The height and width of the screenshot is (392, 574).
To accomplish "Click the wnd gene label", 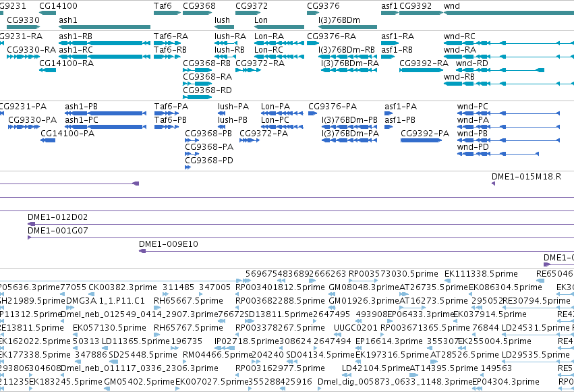I will (x=452, y=6).
